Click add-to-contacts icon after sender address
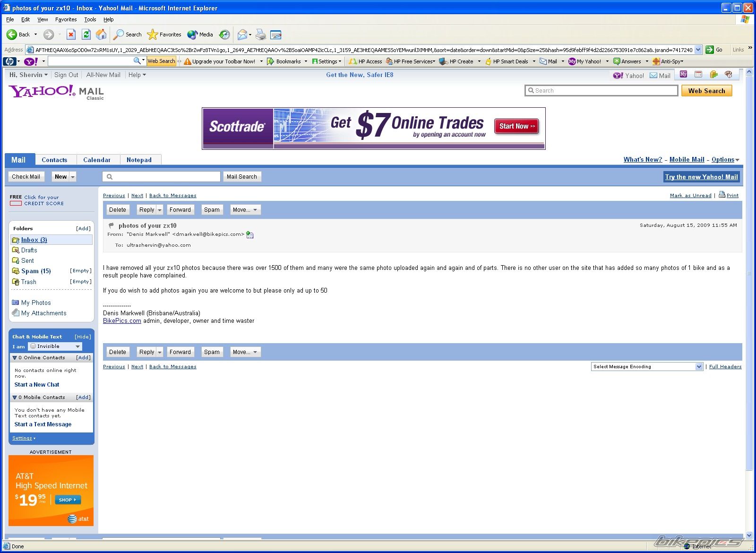This screenshot has height=553, width=756. [x=250, y=235]
